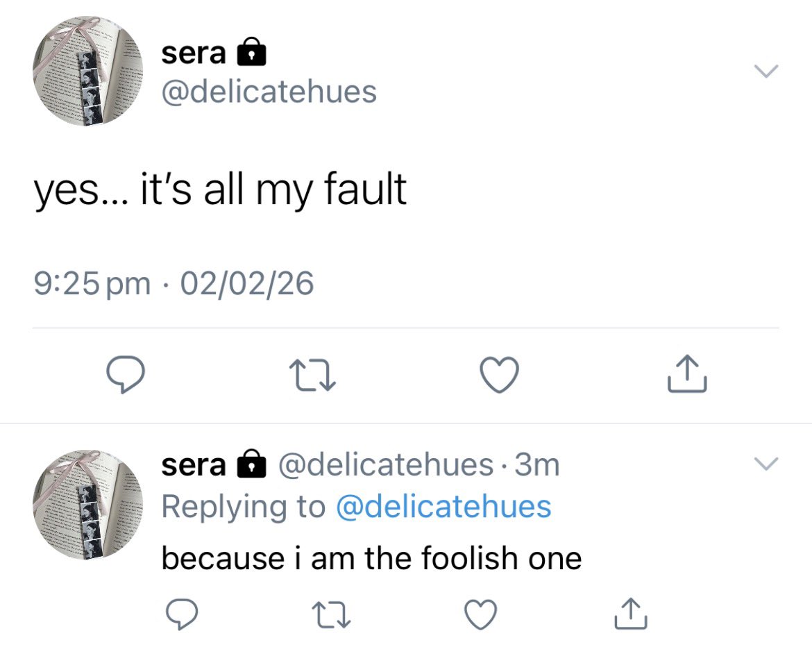Tap the 'sera' display name on main tweet

(193, 53)
